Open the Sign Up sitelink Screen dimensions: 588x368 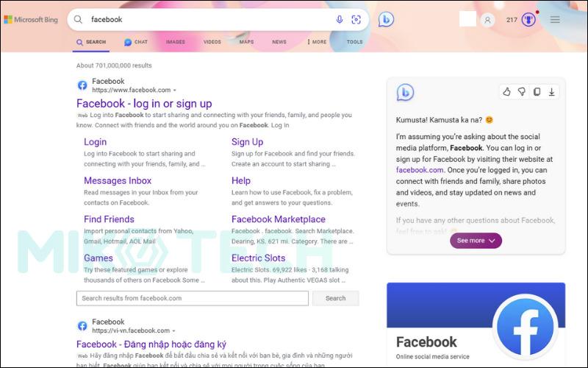click(247, 142)
